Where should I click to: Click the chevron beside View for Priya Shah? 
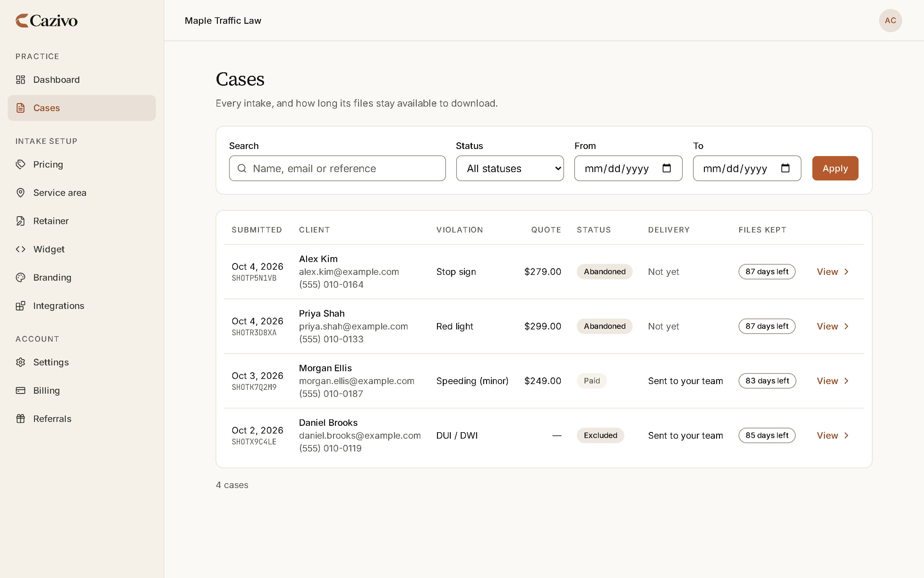[846, 327]
